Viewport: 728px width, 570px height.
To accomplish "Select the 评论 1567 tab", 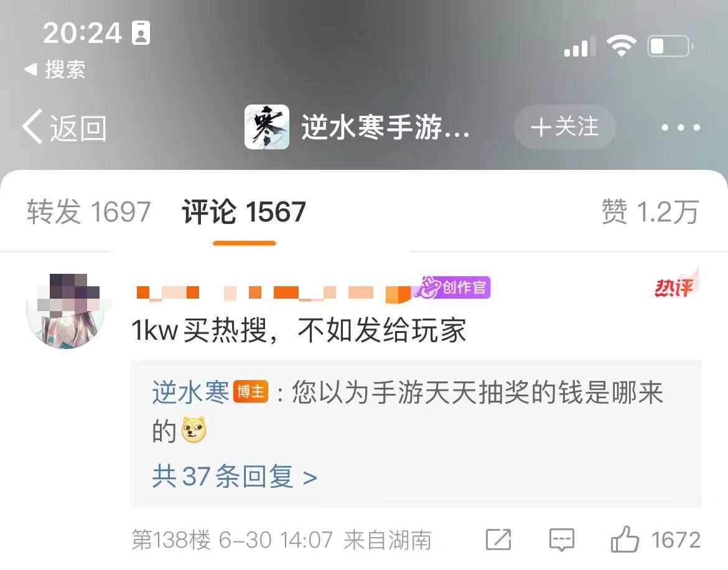I will 244,212.
